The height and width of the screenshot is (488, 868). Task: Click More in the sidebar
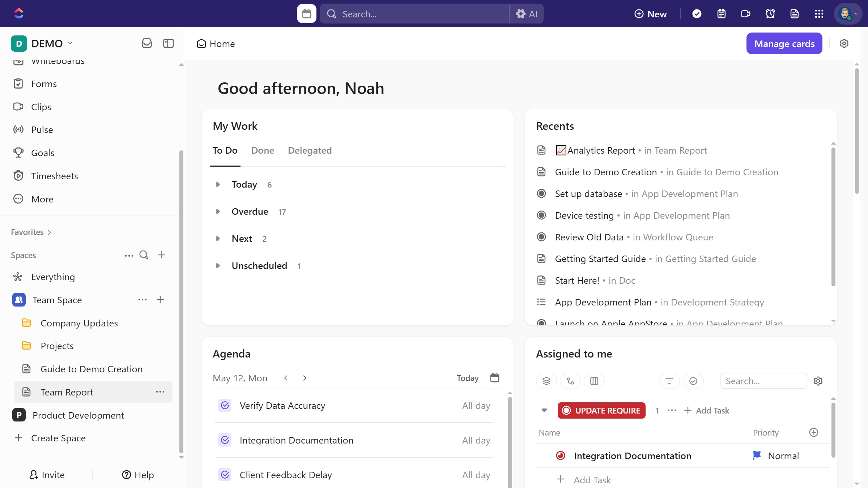(x=42, y=199)
